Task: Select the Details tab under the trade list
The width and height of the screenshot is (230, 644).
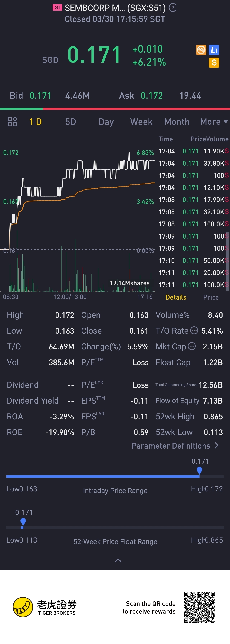Action: point(176,297)
